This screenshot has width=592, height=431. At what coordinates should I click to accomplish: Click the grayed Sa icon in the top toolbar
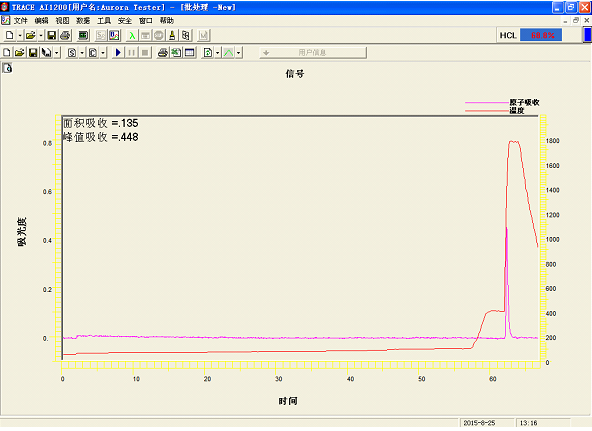101,35
